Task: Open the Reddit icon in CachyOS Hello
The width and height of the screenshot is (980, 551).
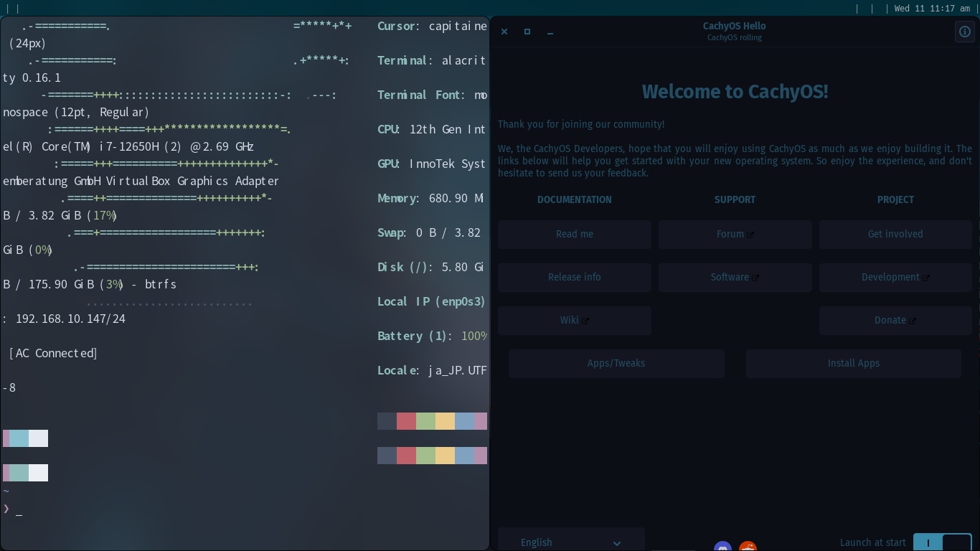Action: pos(748,547)
